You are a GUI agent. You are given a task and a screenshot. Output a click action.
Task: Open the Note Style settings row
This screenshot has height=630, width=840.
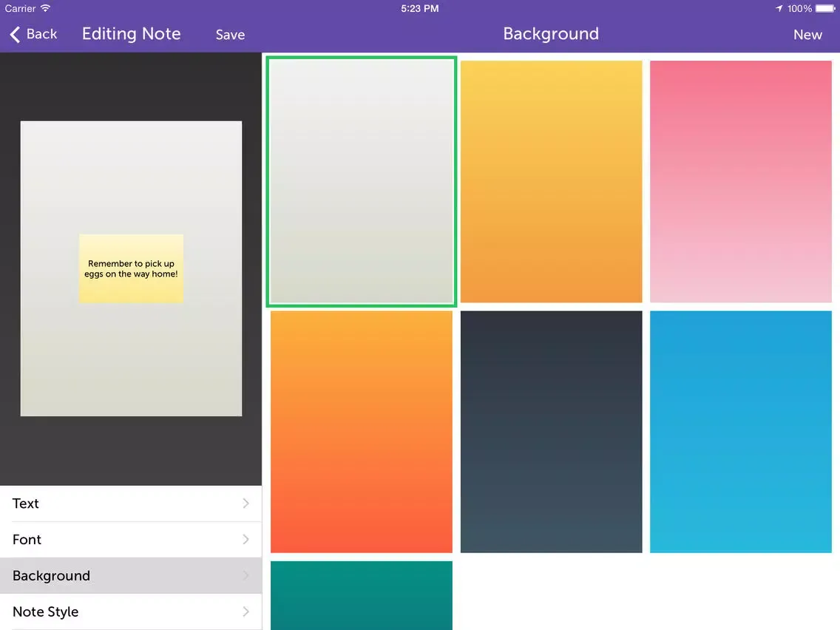coord(131,612)
